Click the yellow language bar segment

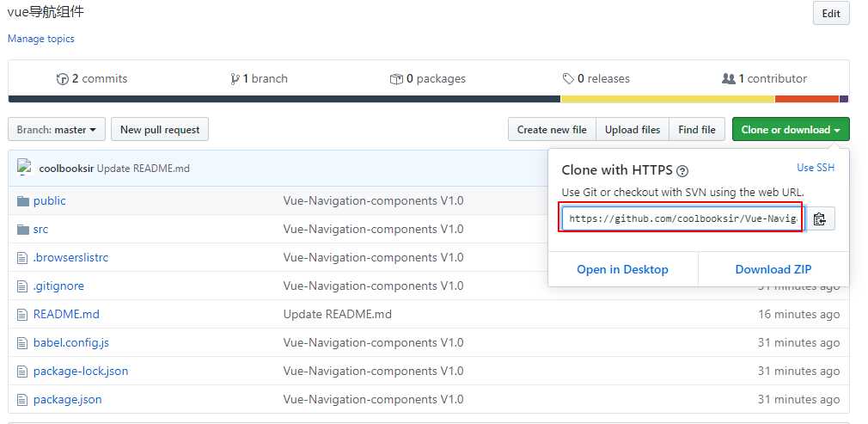click(x=668, y=99)
